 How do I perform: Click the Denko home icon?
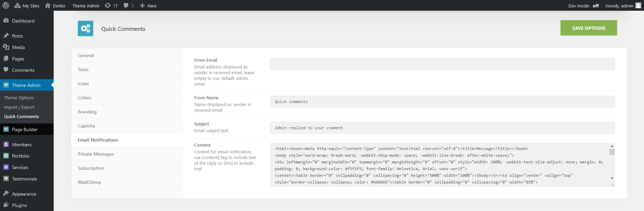[48, 5]
